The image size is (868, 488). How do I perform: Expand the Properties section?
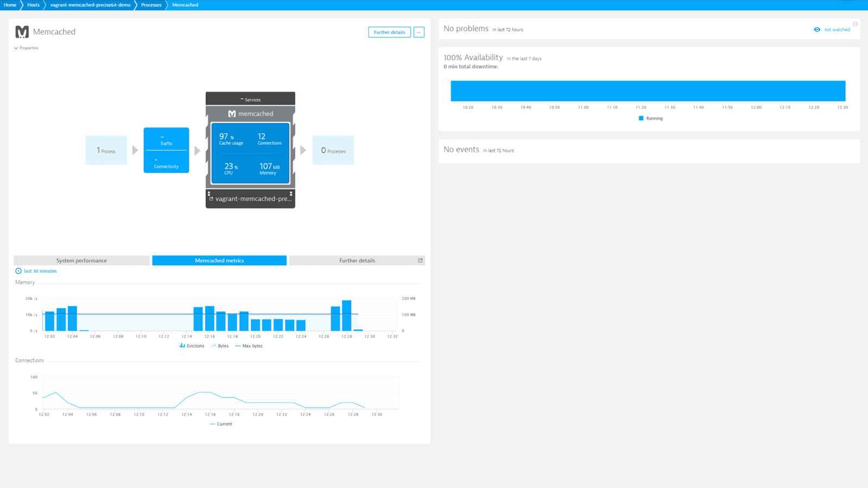[x=26, y=48]
